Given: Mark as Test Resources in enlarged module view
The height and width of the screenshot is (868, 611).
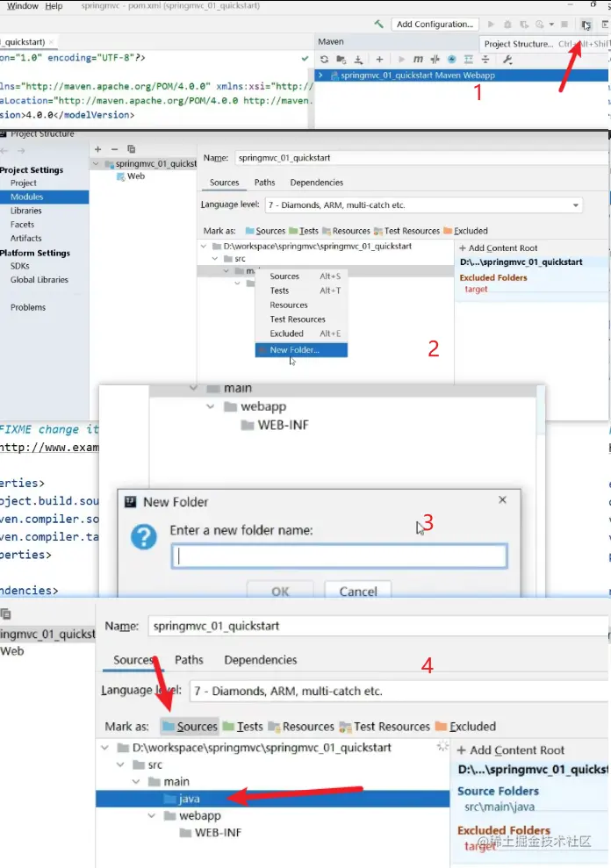Looking at the screenshot, I should pos(385,727).
